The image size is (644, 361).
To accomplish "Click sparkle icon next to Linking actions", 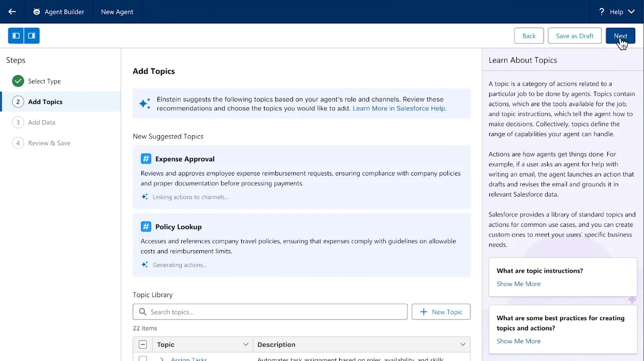I will point(145,197).
